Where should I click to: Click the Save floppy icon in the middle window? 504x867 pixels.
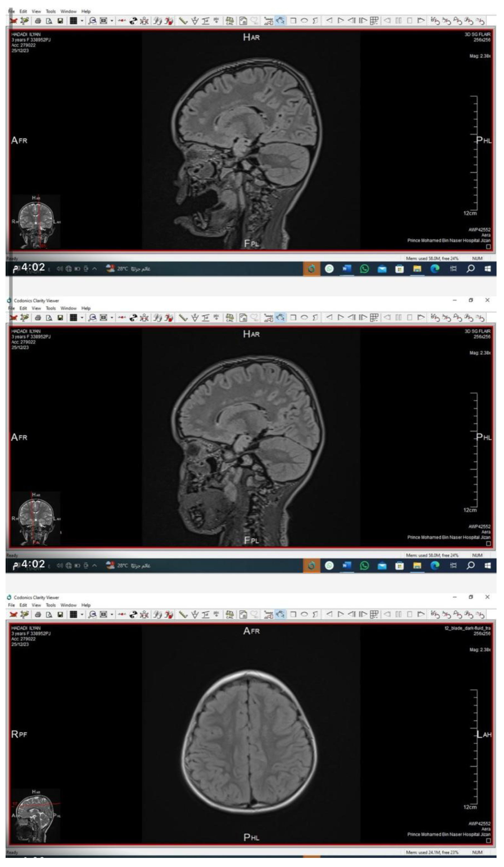[60, 318]
